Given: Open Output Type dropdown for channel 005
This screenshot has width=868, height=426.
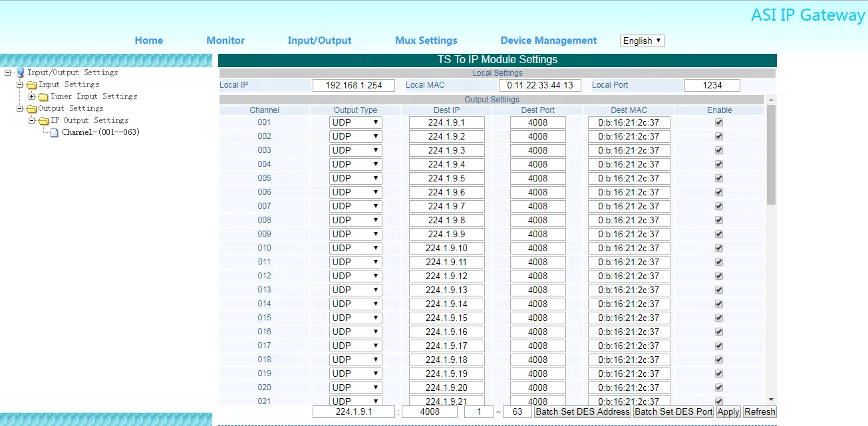Looking at the screenshot, I should click(356, 178).
